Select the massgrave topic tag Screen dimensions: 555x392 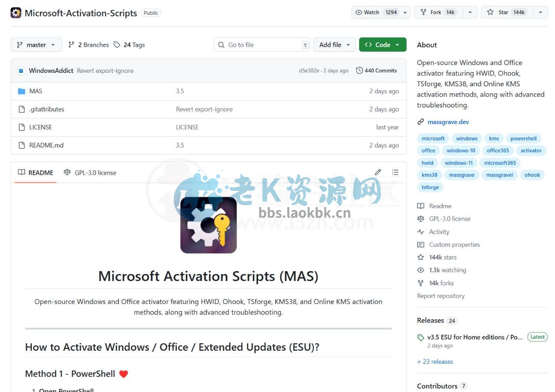coord(462,175)
